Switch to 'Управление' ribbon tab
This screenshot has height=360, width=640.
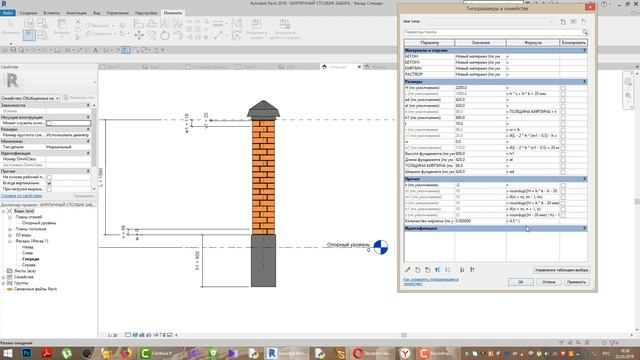118,13
